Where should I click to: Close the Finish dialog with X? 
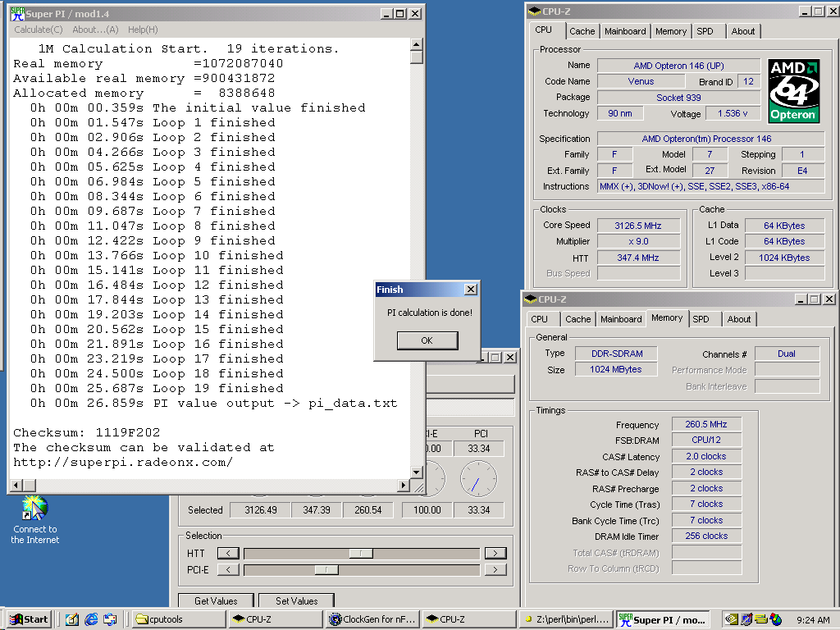pos(470,290)
